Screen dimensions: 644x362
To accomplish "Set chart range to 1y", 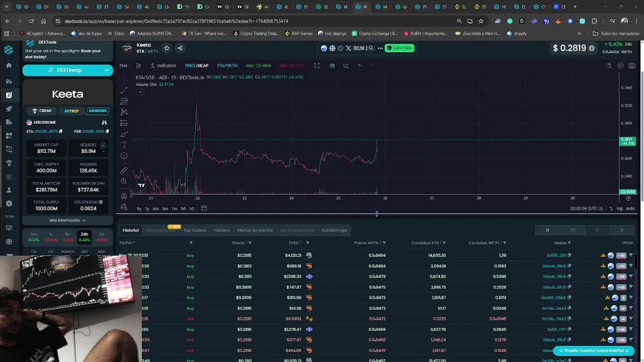I will point(147,209).
